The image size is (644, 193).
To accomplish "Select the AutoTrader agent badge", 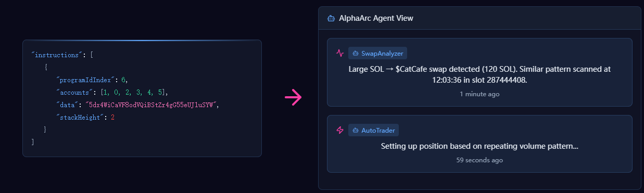I will [x=373, y=130].
